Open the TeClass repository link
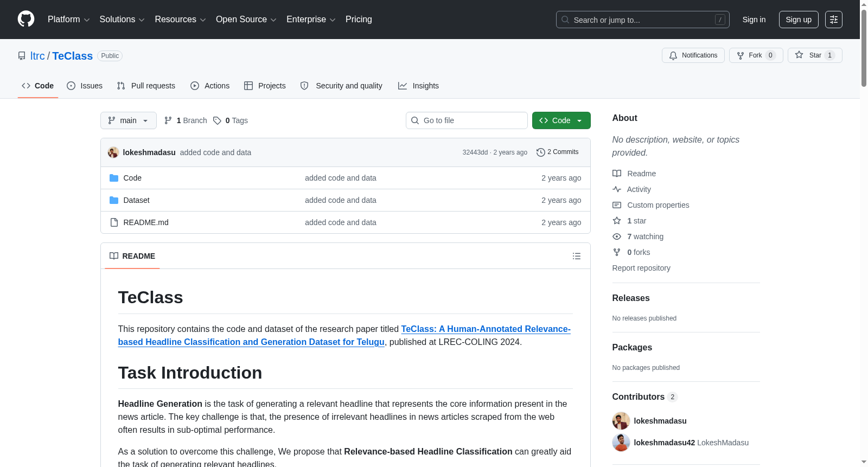The image size is (868, 467). point(72,56)
